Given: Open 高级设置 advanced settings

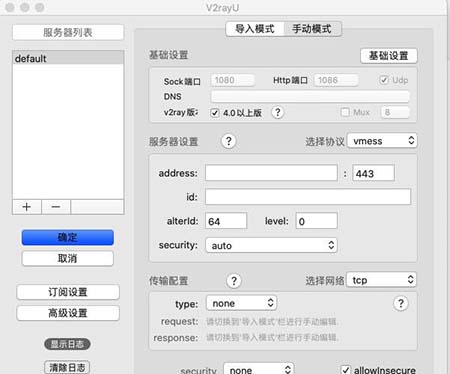Looking at the screenshot, I should click(68, 313).
